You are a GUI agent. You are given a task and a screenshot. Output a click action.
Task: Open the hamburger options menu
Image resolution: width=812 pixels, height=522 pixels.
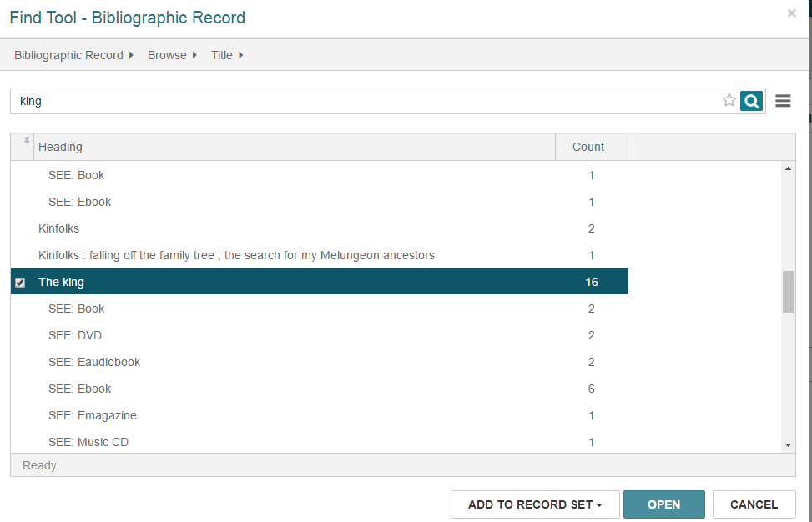(x=783, y=101)
